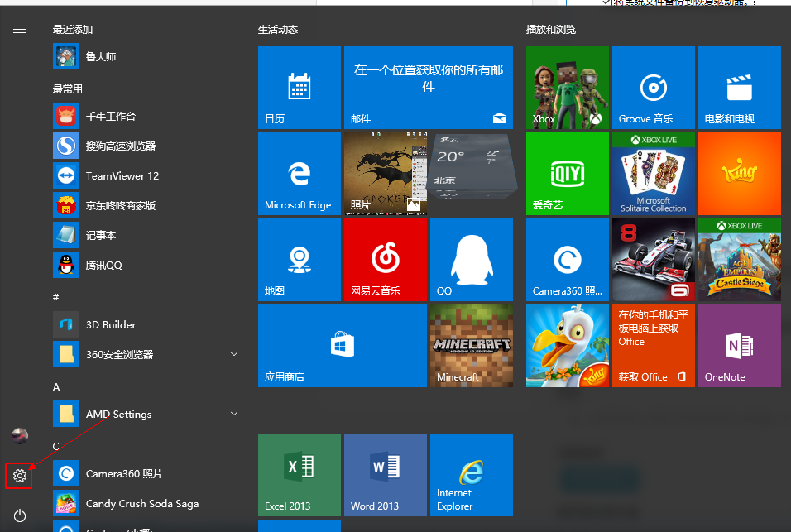Open the user account avatar
791x532 pixels.
[20, 435]
